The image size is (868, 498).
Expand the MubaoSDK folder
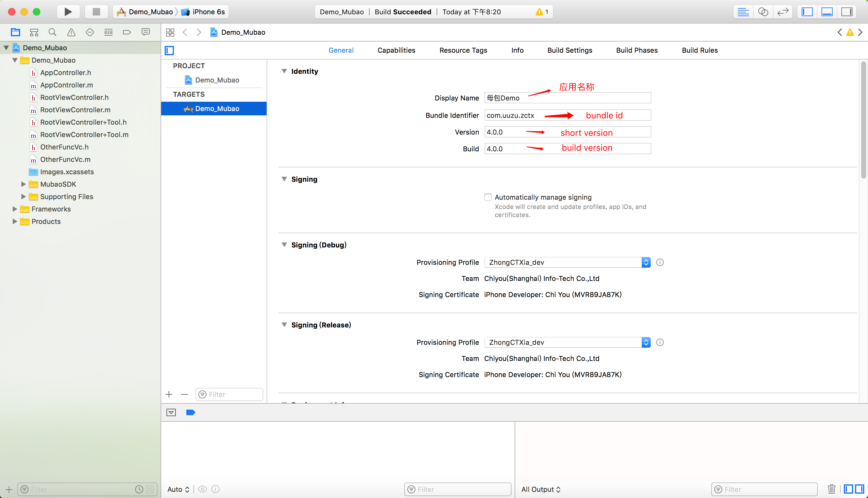24,184
